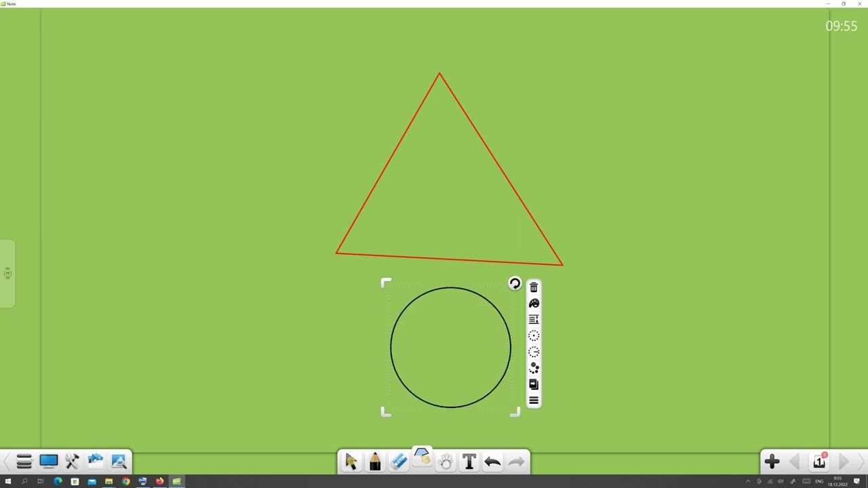This screenshot has height=488, width=868.
Task: Undo the last action
Action: (x=492, y=462)
